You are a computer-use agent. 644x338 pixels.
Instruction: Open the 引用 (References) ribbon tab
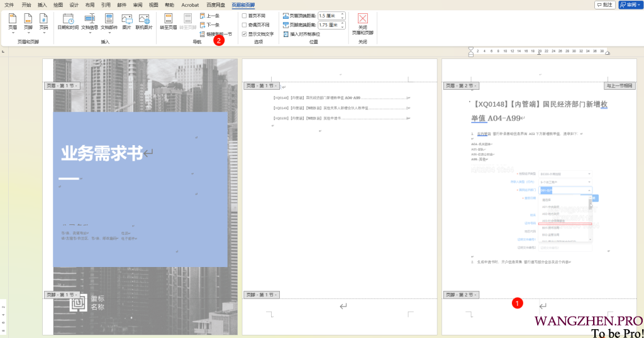(x=106, y=4)
